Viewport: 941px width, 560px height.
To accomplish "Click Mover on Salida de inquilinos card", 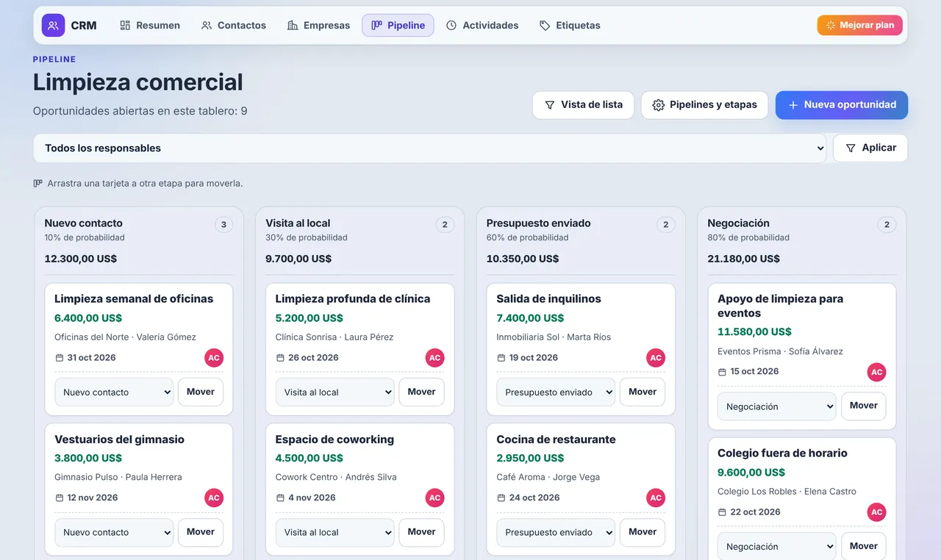I will tap(643, 392).
